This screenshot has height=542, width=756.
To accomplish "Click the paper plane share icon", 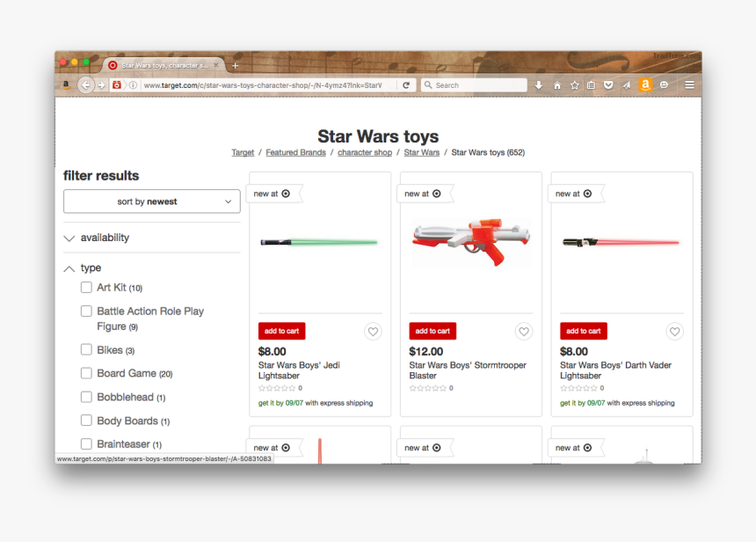I will point(626,85).
